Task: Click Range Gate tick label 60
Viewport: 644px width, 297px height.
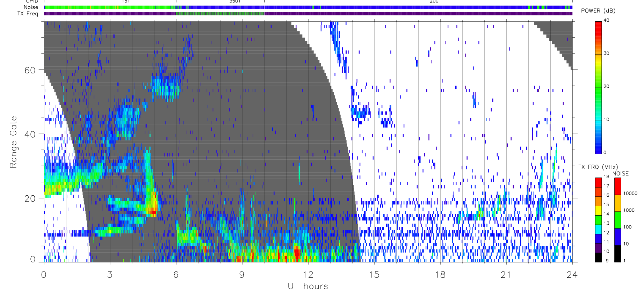Action: [x=30, y=70]
